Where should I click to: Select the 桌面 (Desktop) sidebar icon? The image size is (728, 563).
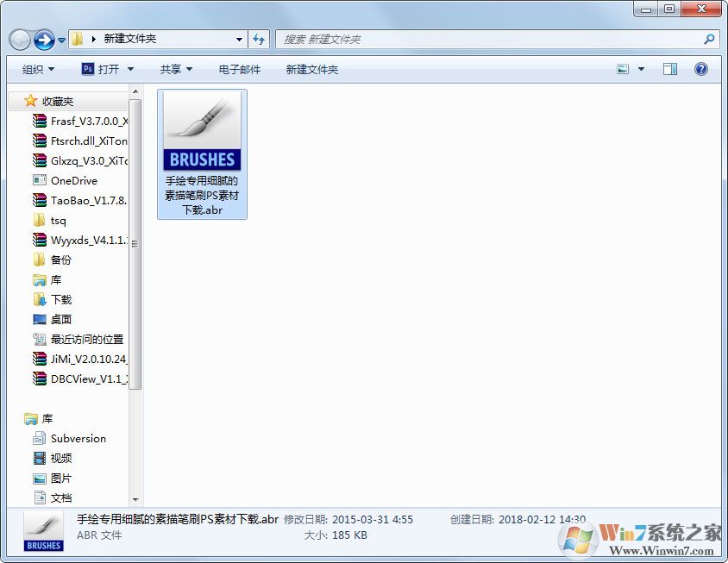click(59, 319)
